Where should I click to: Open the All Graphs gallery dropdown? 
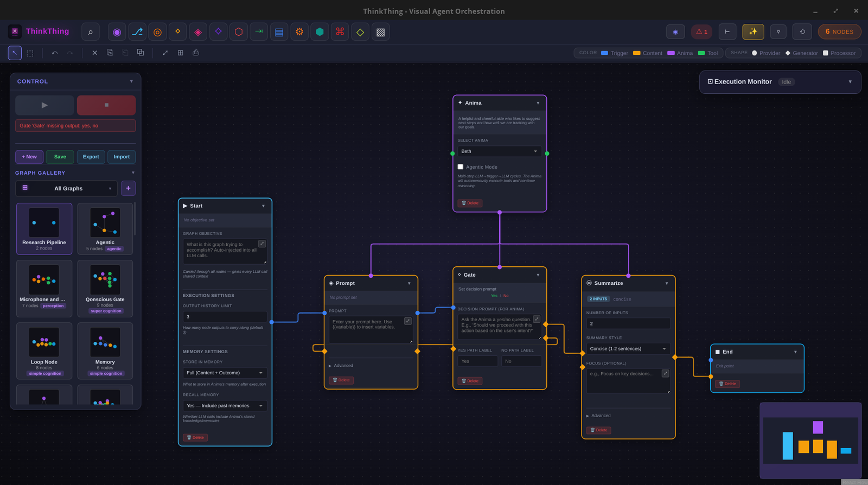coord(67,188)
